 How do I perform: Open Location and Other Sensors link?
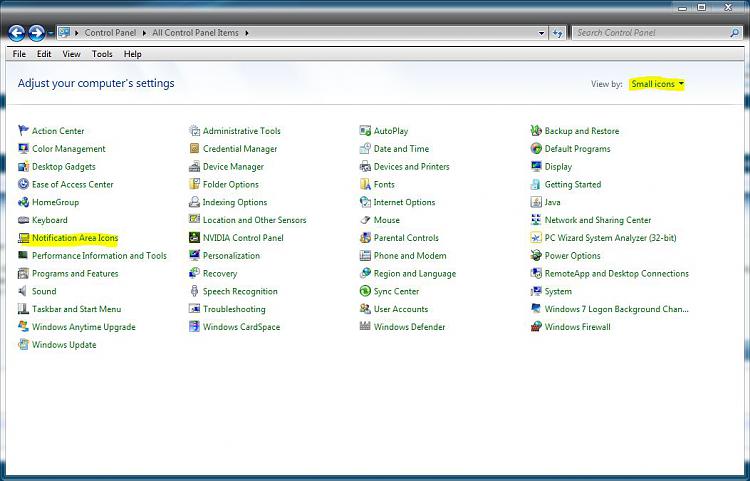click(x=254, y=220)
